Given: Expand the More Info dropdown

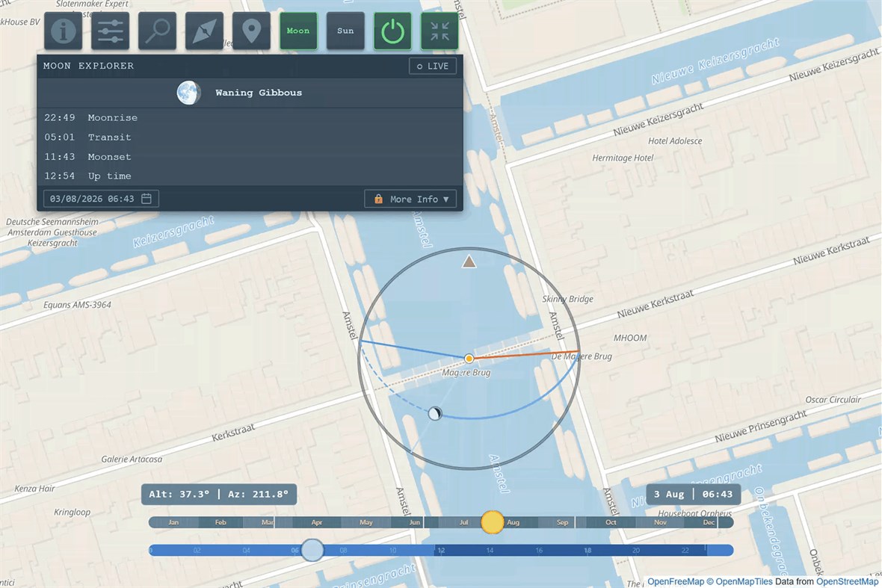Looking at the screenshot, I should coord(410,199).
